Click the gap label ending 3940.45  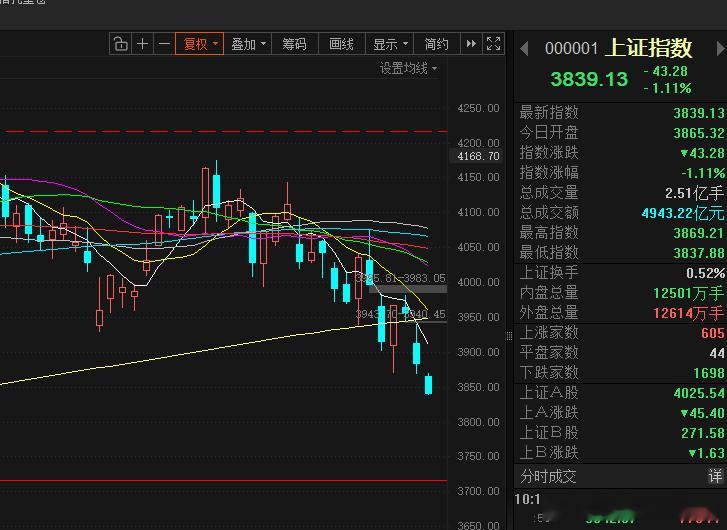(x=401, y=314)
